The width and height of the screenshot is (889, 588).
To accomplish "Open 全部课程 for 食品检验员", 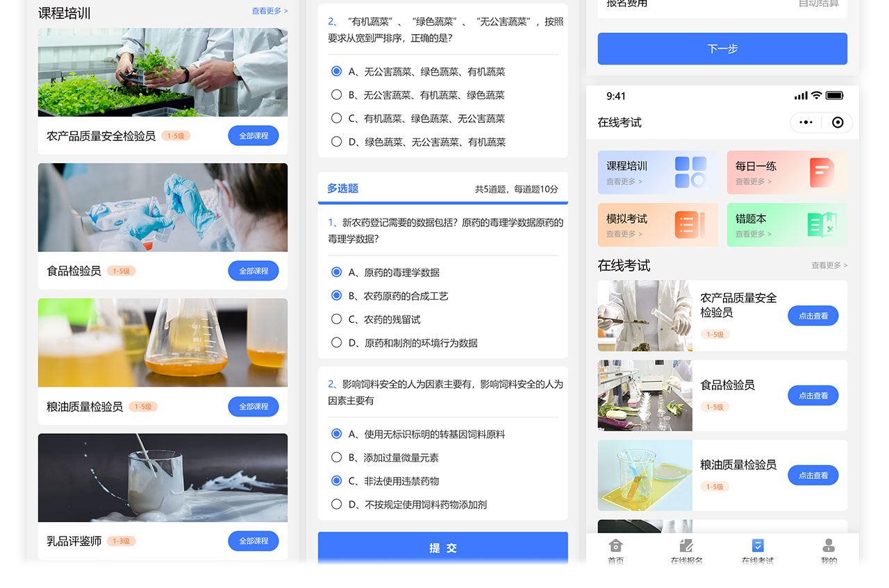I will (x=254, y=271).
